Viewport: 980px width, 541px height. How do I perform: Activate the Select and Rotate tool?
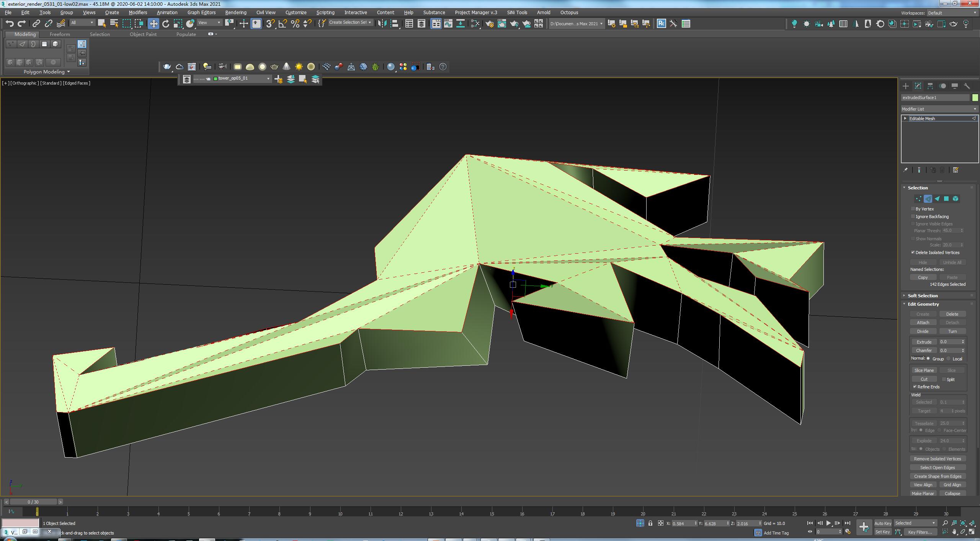(166, 23)
